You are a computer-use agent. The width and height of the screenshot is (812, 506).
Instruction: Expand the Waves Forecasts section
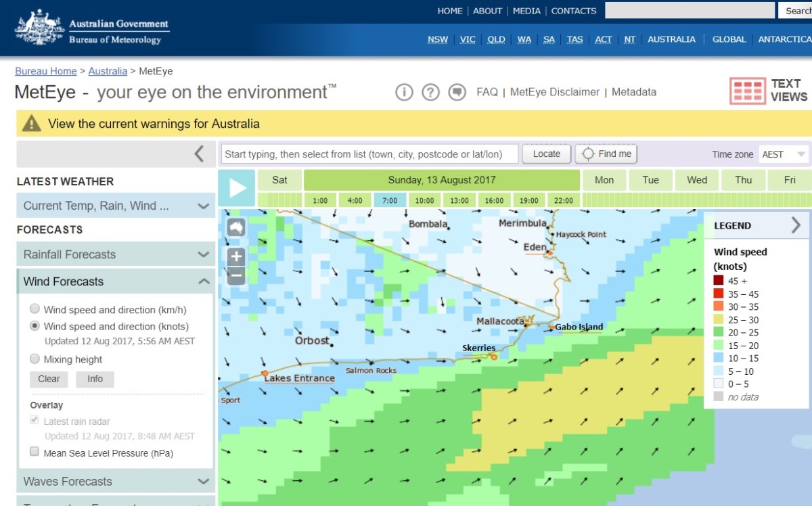tap(116, 482)
